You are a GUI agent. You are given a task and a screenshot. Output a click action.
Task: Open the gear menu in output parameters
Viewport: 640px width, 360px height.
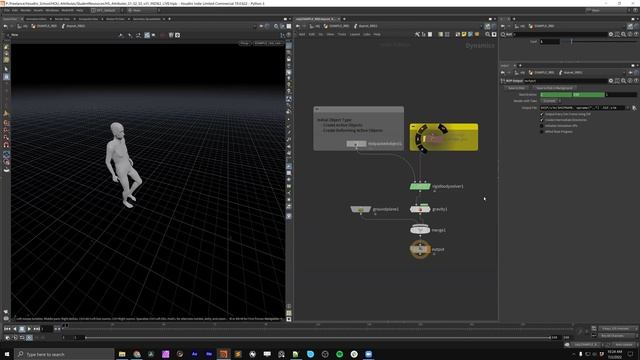[611, 81]
